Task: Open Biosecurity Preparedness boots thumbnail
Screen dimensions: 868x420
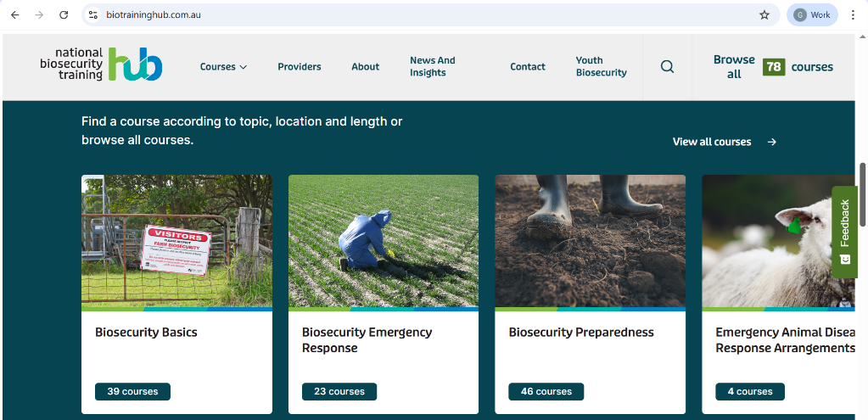Action: (590, 241)
